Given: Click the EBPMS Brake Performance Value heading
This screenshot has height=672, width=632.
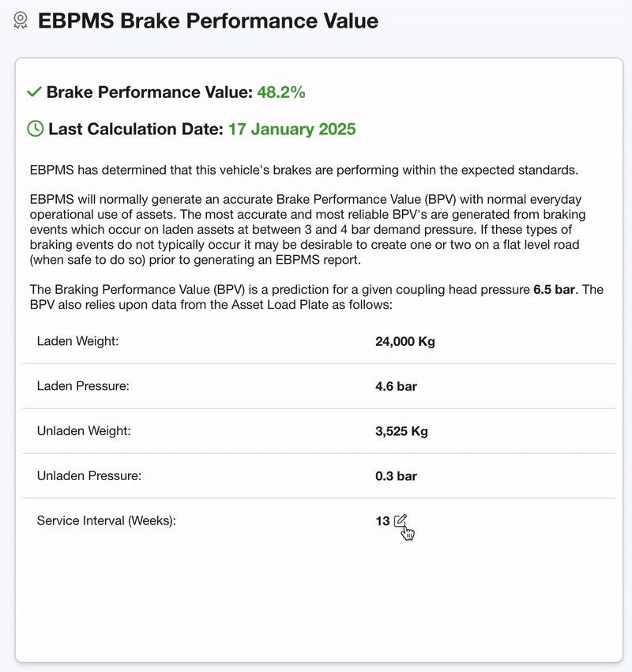Looking at the screenshot, I should (208, 21).
